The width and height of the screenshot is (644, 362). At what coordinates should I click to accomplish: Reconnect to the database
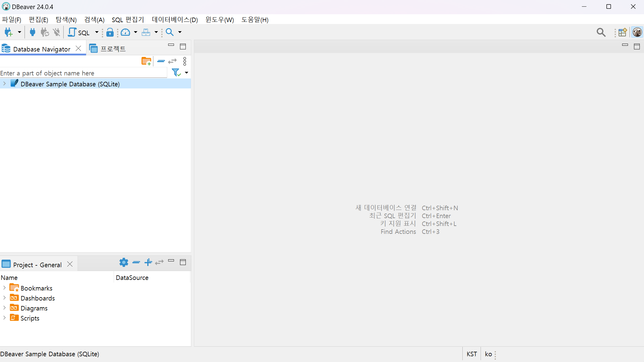click(45, 32)
